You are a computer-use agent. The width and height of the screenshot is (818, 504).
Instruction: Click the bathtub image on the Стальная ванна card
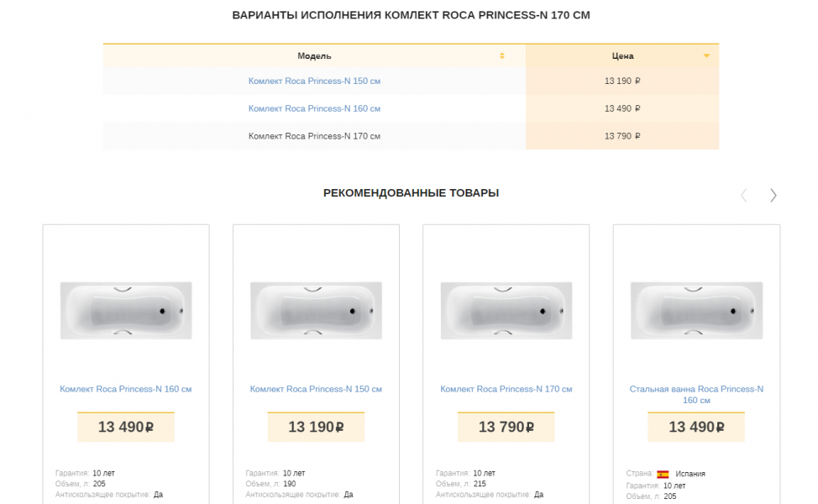696,311
